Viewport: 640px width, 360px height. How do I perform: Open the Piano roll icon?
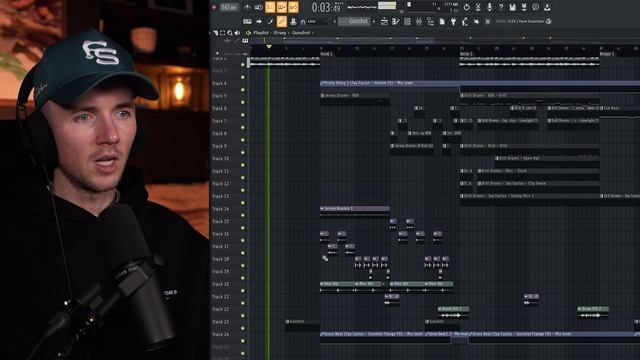coord(396,21)
